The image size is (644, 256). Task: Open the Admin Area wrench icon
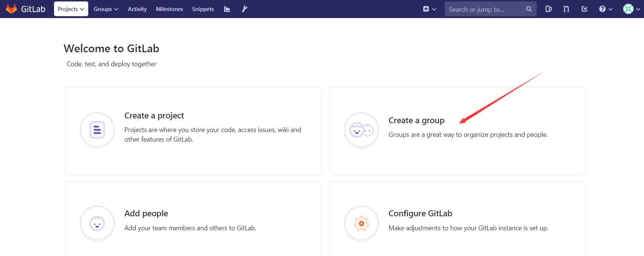[244, 9]
